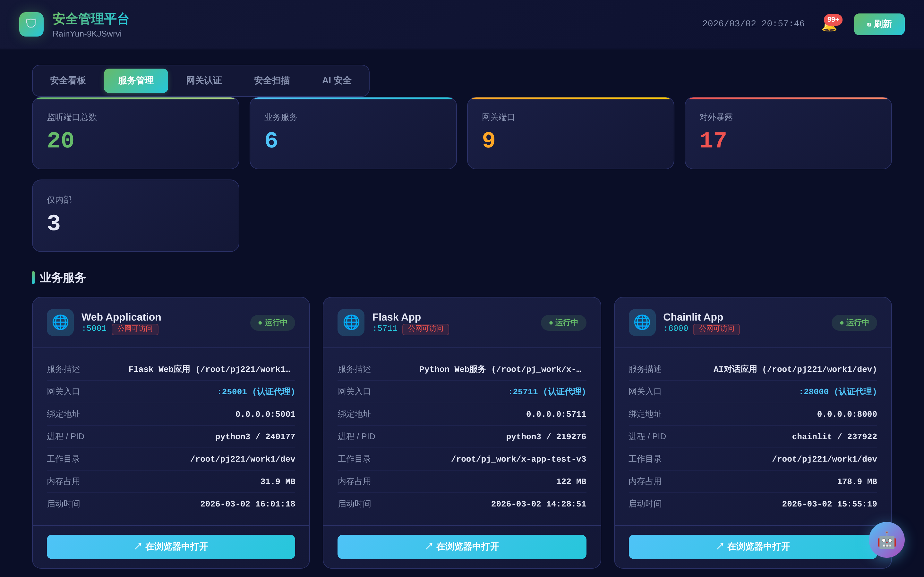Image resolution: width=924 pixels, height=577 pixels.
Task: Click the shield logo icon
Action: pos(31,24)
